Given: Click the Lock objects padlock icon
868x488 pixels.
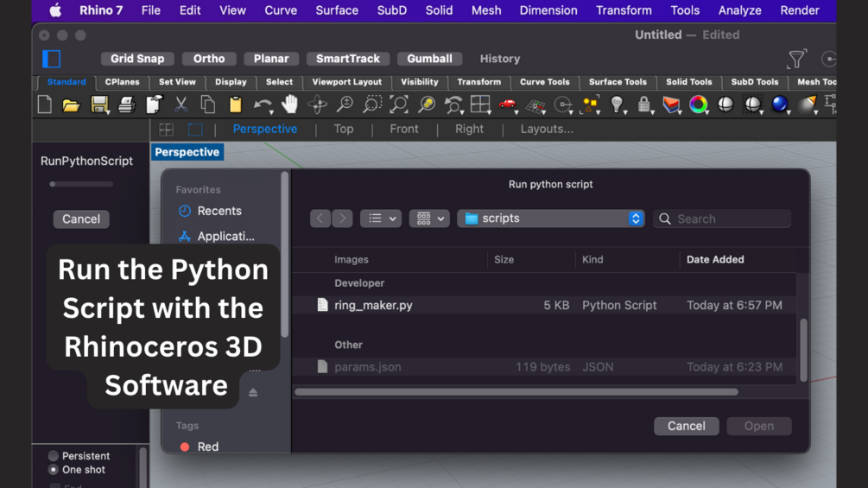Looking at the screenshot, I should click(643, 105).
